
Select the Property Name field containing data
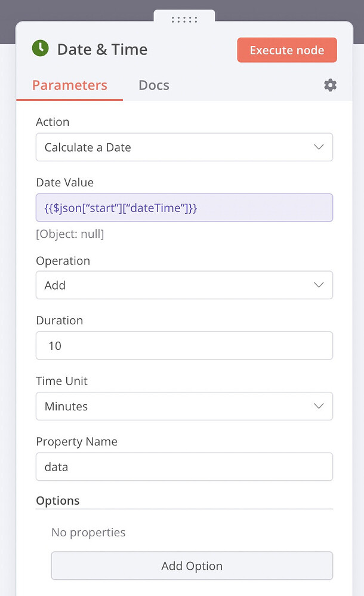pos(184,467)
